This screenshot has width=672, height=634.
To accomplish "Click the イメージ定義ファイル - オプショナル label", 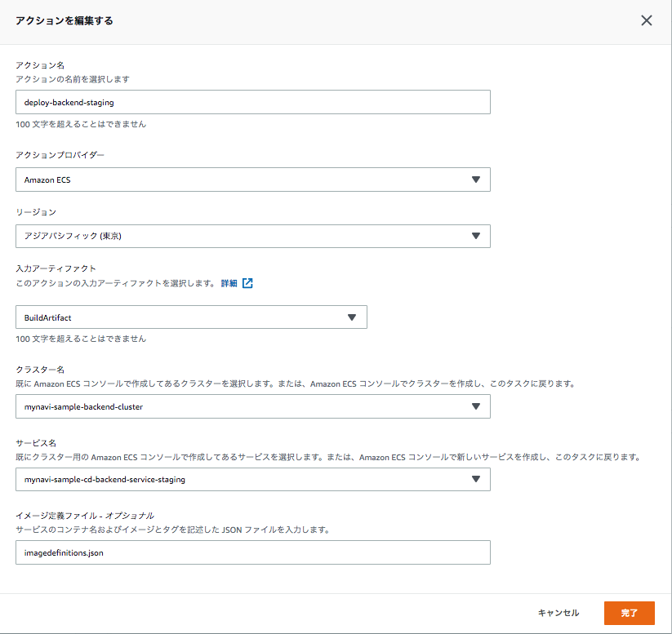I will point(85,516).
